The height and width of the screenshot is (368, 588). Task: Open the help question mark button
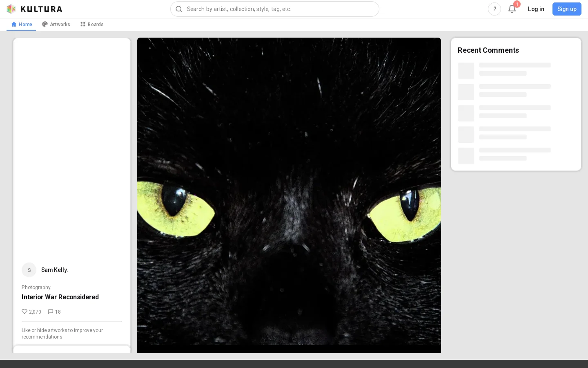pyautogui.click(x=494, y=9)
